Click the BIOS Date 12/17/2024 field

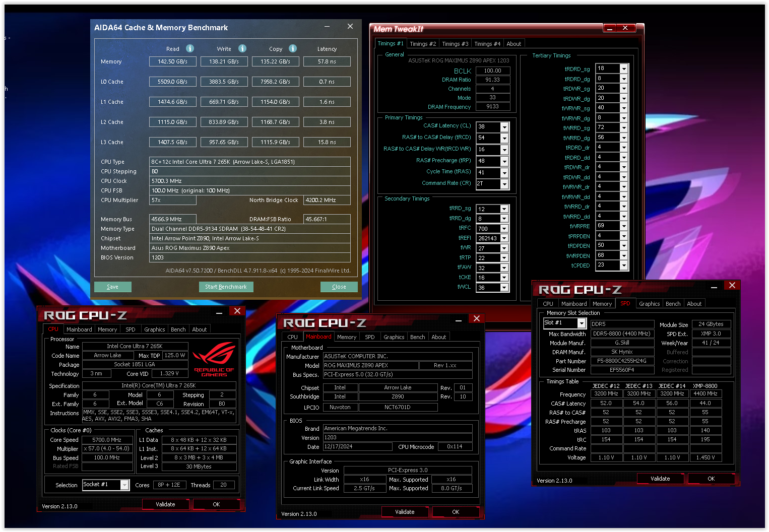[x=358, y=447]
